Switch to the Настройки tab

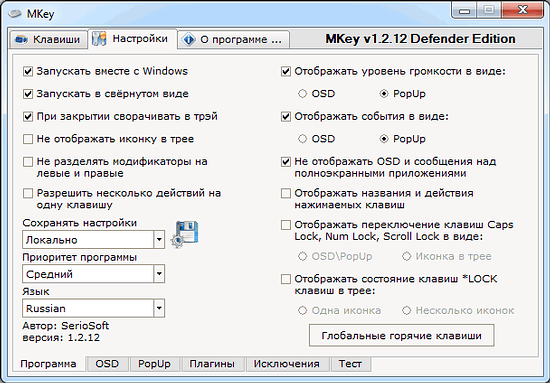point(133,39)
